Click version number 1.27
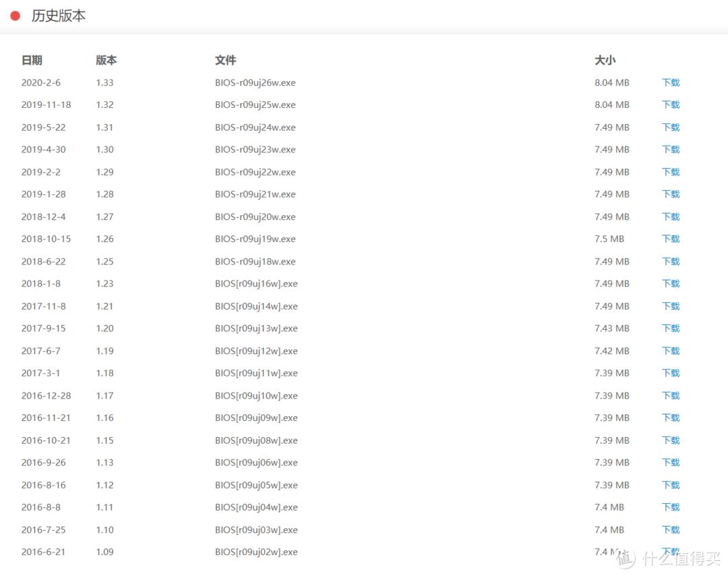 click(x=104, y=217)
